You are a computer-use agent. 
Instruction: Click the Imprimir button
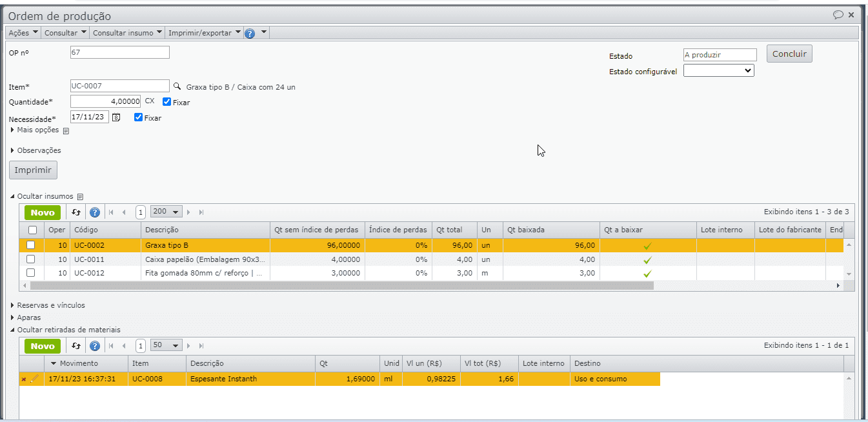tap(33, 170)
